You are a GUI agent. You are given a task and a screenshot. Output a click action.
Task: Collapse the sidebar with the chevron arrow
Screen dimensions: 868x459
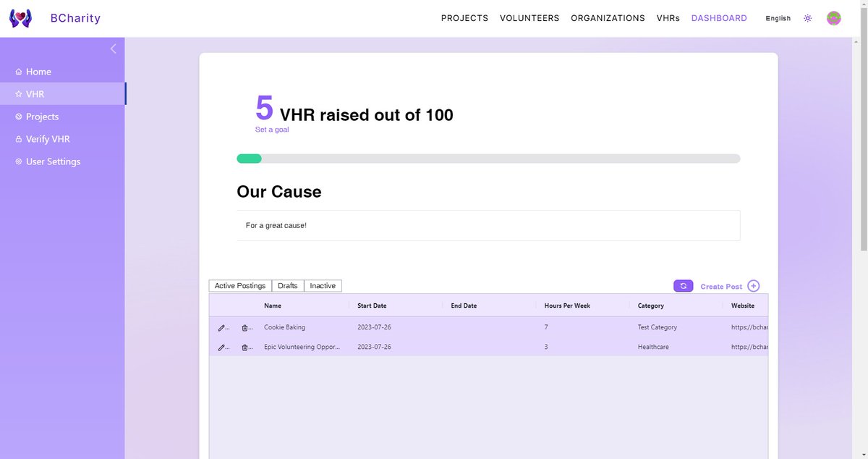[x=113, y=49]
